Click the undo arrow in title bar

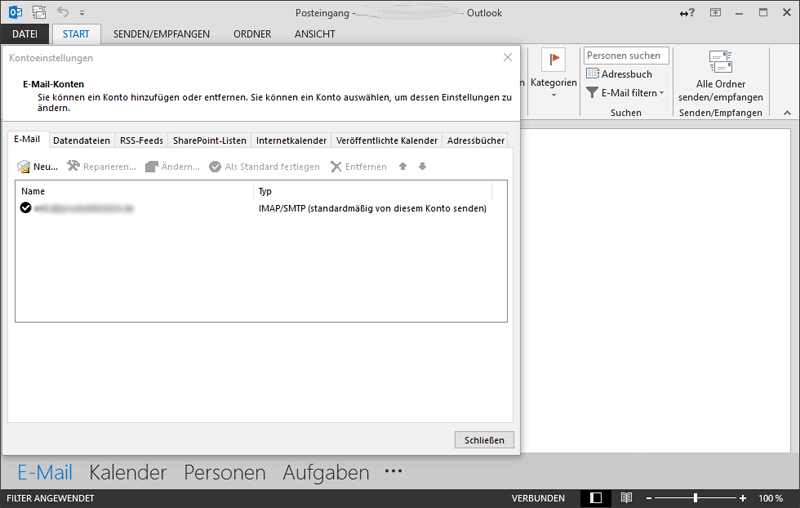click(x=63, y=13)
